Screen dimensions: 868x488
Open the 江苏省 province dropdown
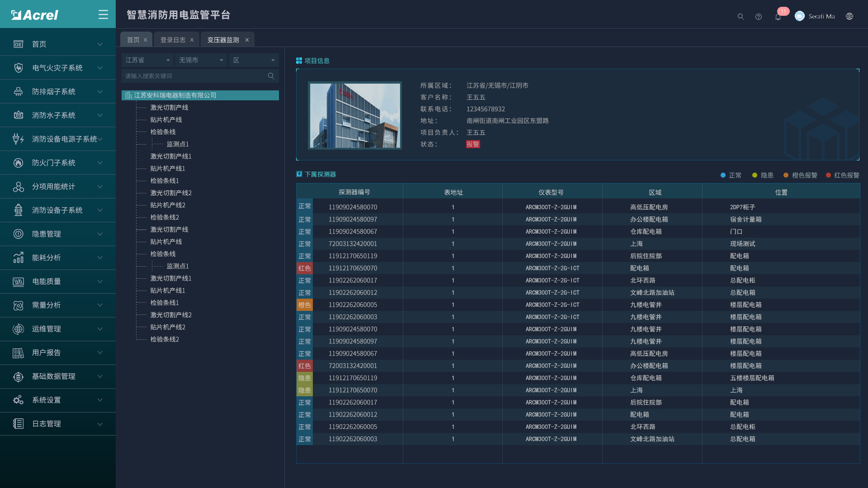click(147, 60)
